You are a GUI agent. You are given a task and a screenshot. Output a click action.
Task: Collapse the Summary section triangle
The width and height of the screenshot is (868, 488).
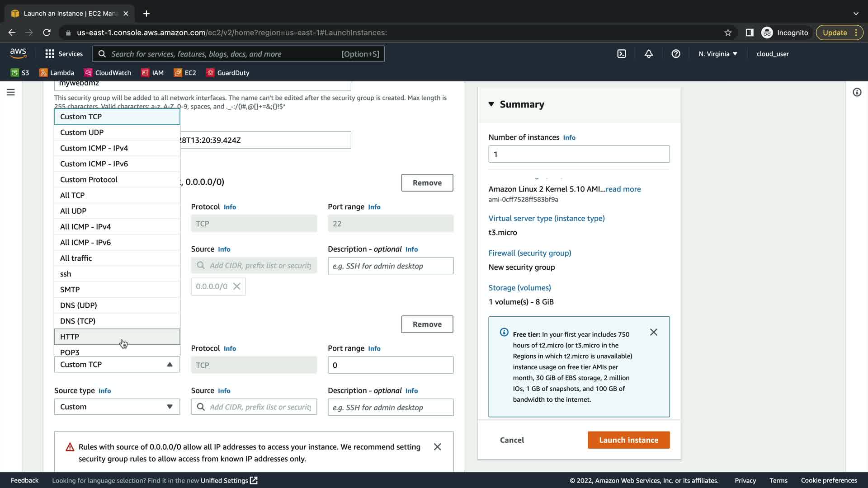[x=491, y=104]
